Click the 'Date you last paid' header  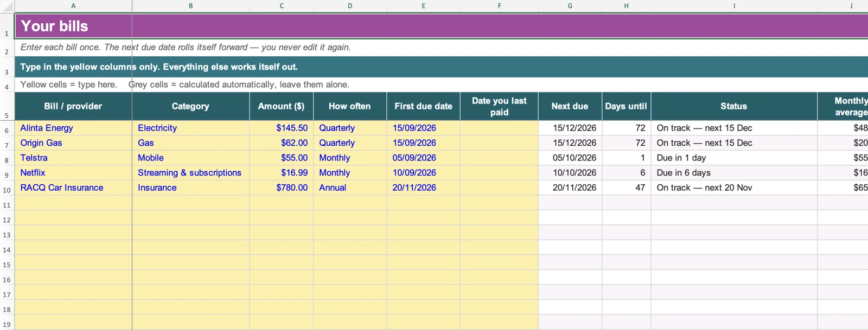pos(499,106)
